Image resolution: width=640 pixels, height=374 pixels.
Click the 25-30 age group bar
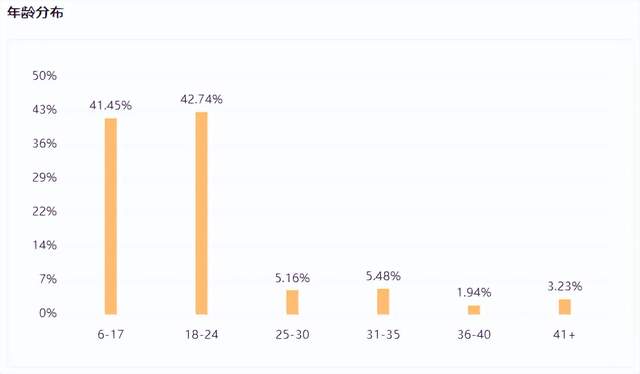pyautogui.click(x=292, y=302)
